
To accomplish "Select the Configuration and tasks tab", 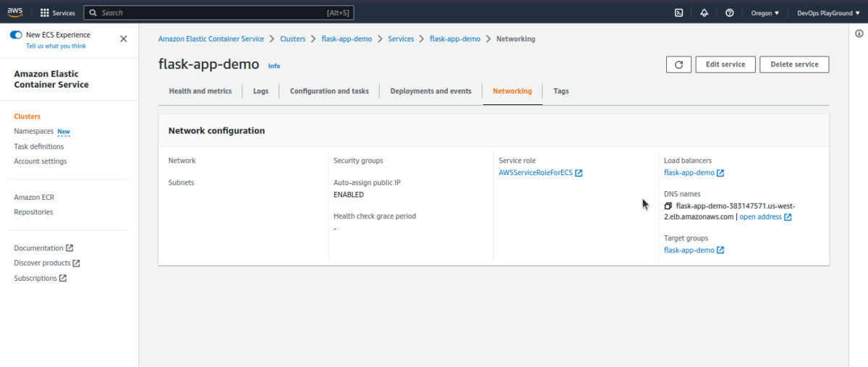I will coord(329,91).
